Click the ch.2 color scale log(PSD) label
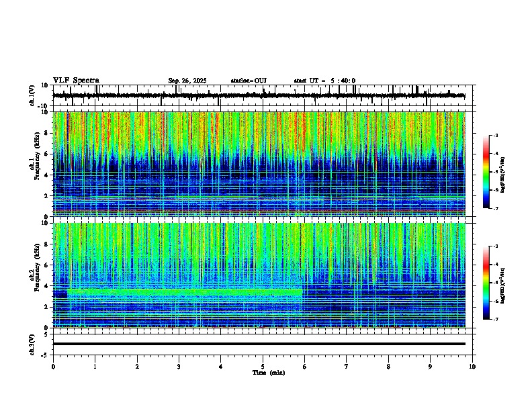The height and width of the screenshot is (411, 532). pyautogui.click(x=503, y=285)
